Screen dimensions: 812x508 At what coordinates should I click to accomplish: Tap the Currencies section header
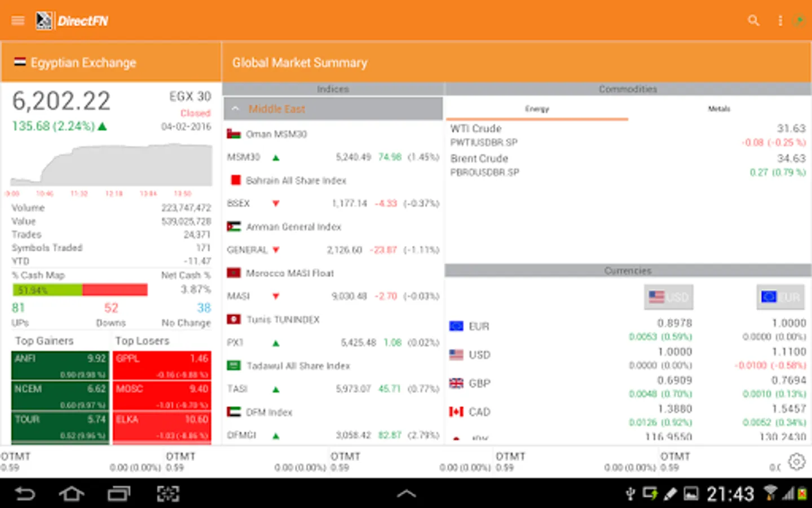pos(628,270)
